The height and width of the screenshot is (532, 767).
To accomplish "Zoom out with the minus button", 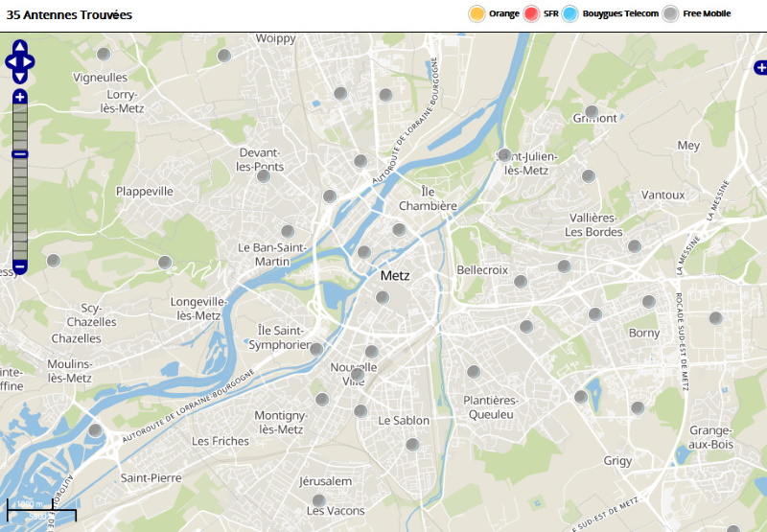I will [20, 266].
